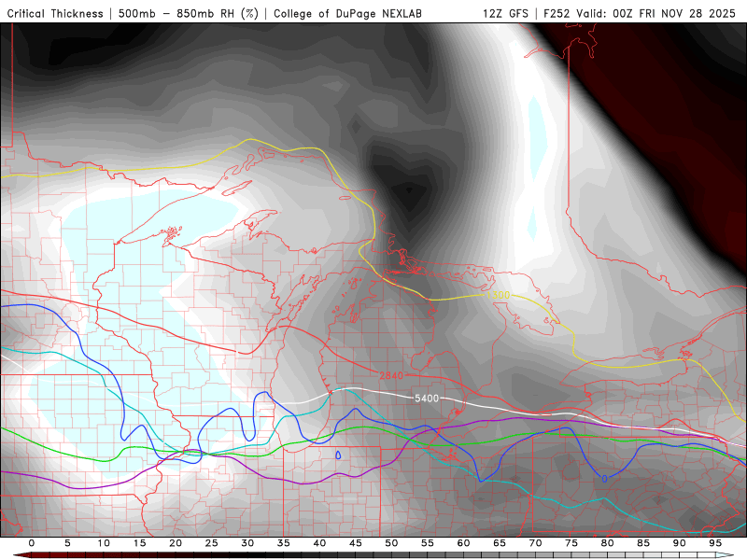Click the "F252 Valid: 00Z FRI NOV 28 2025" text

click(x=640, y=13)
